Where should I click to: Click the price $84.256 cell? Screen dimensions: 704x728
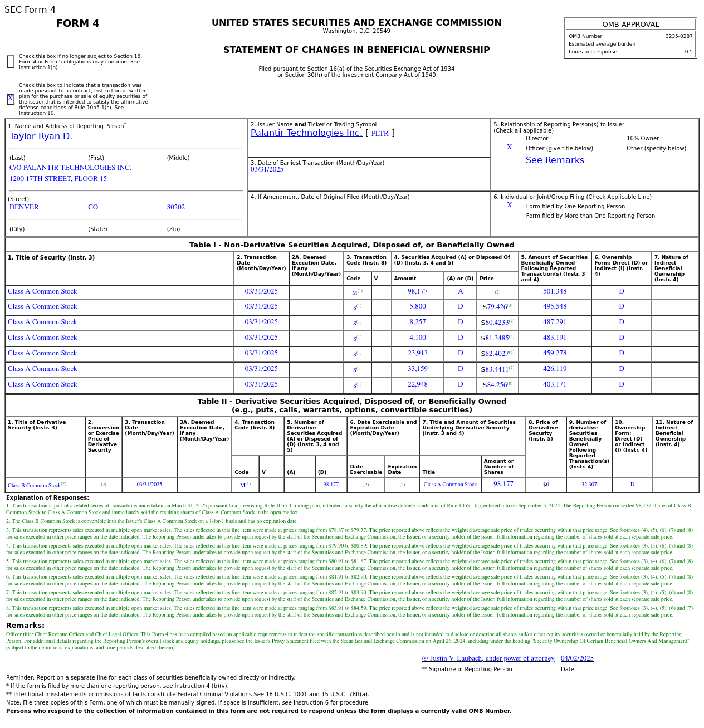click(x=497, y=385)
